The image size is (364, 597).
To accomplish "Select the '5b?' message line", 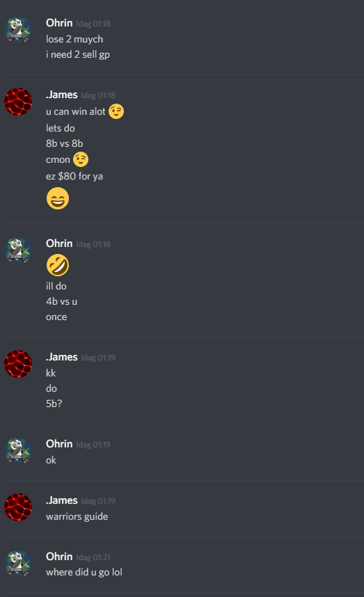I will (54, 404).
